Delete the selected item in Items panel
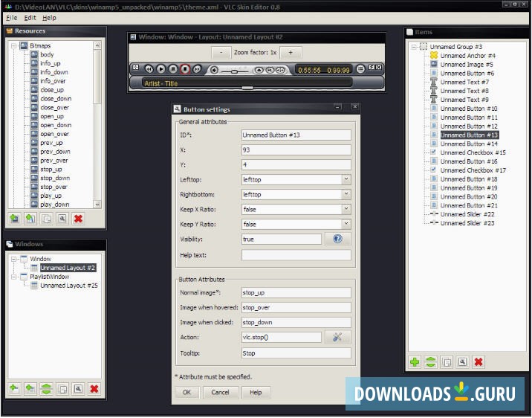Viewport: 532px width, 418px height. point(479,362)
